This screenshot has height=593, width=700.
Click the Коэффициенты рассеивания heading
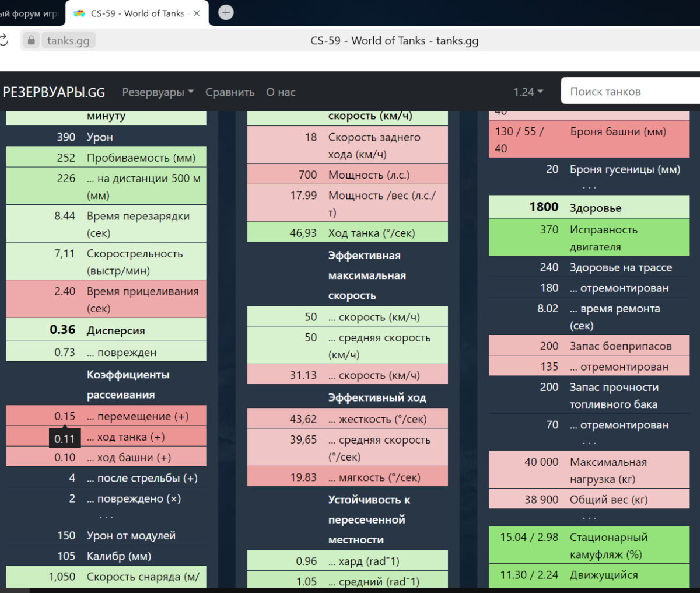pyautogui.click(x=128, y=385)
